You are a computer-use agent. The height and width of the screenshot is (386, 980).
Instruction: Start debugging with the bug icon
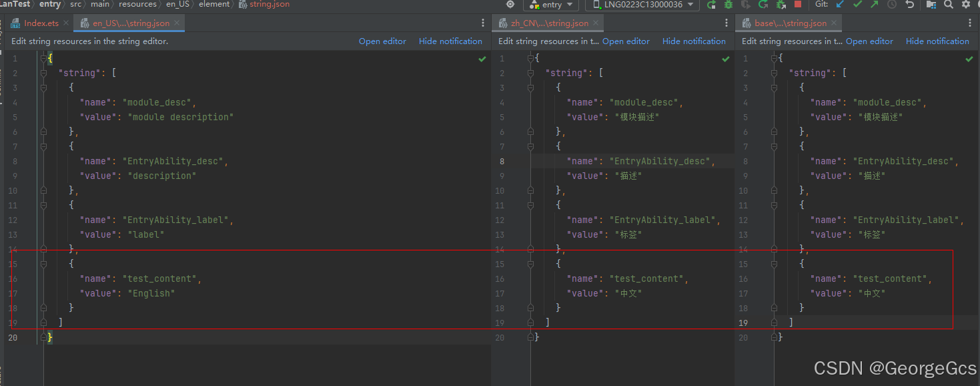[728, 5]
